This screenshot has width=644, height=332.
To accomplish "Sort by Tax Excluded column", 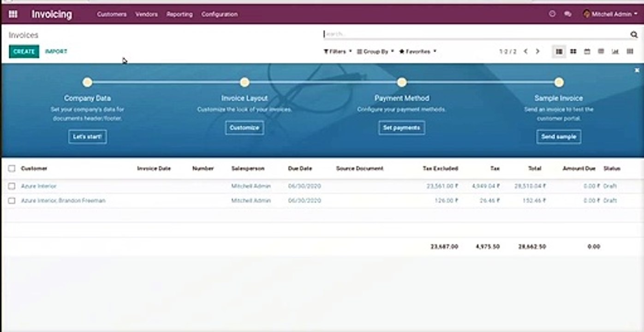I will point(441,169).
